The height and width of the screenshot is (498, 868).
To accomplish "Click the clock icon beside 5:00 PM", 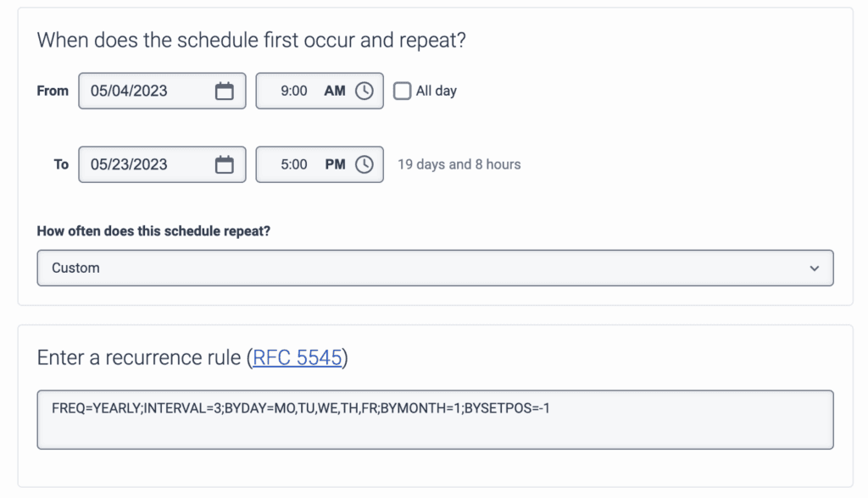I will pyautogui.click(x=364, y=165).
